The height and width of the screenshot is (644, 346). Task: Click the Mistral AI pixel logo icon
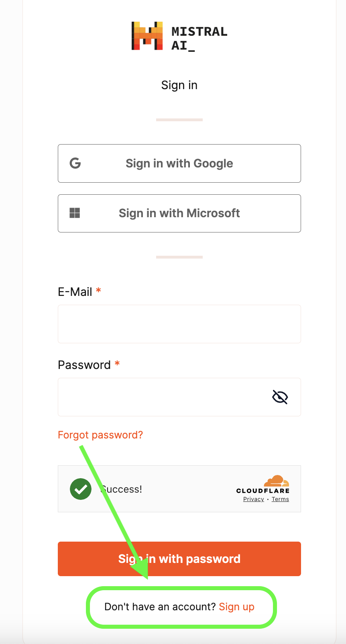147,36
